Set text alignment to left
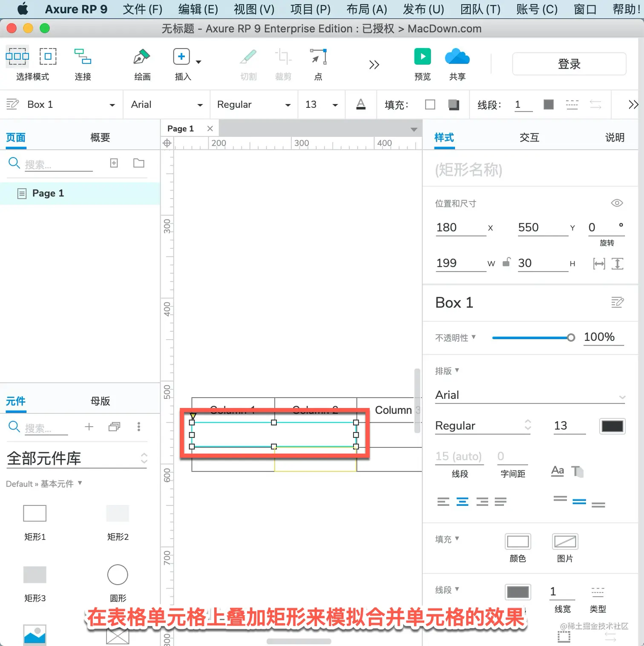 pos(443,502)
